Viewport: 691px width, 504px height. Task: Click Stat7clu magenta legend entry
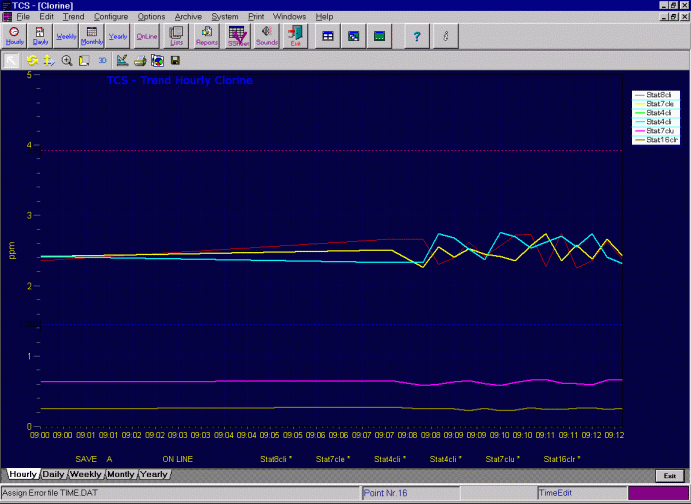(656, 131)
